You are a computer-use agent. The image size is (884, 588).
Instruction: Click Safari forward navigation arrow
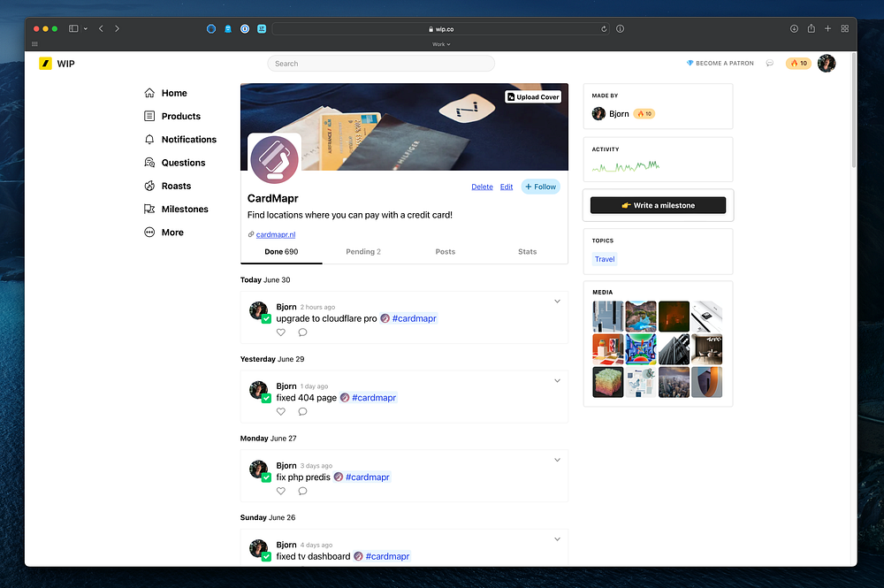tap(117, 29)
